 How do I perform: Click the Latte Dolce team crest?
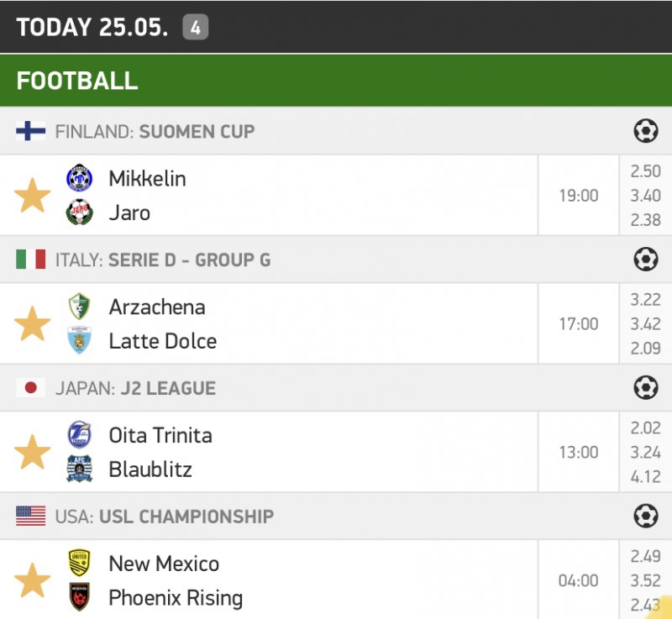(80, 341)
